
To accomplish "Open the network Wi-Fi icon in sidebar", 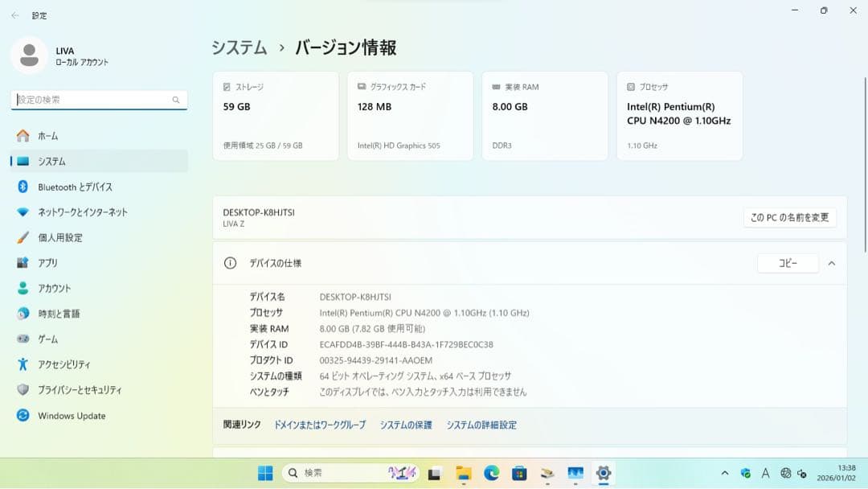I will [23, 212].
